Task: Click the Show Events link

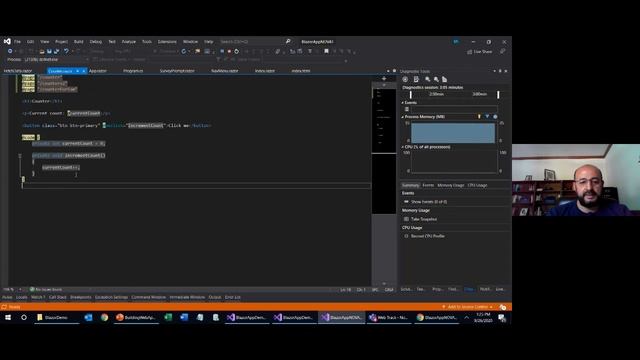Action: [429, 202]
